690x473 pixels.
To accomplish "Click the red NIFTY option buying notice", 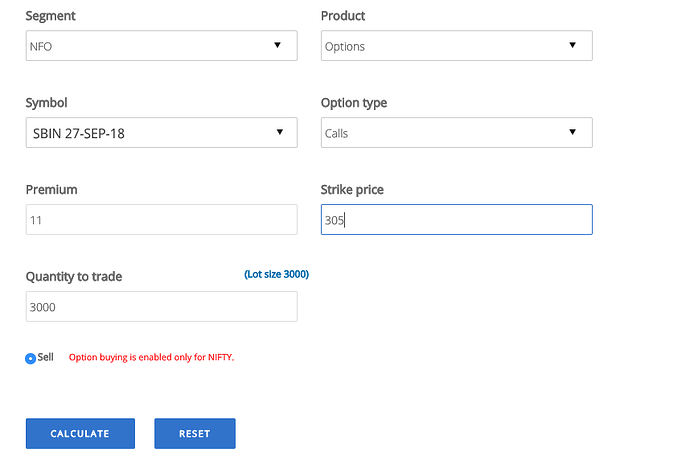I will (151, 357).
